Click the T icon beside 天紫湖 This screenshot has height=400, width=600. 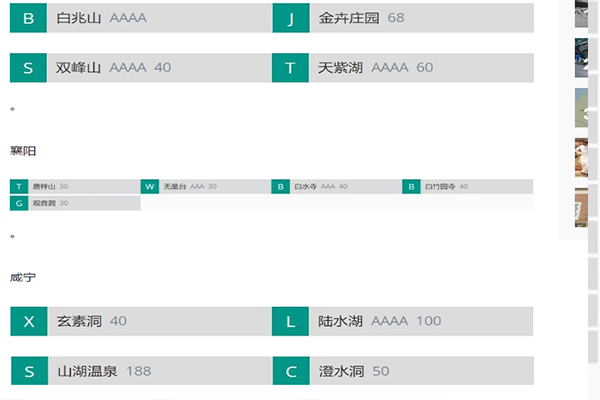tap(290, 68)
